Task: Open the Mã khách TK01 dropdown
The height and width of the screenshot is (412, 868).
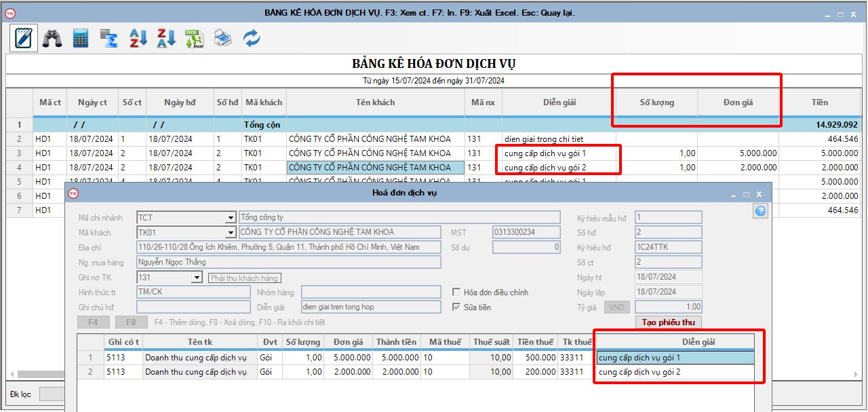Action: tap(231, 233)
